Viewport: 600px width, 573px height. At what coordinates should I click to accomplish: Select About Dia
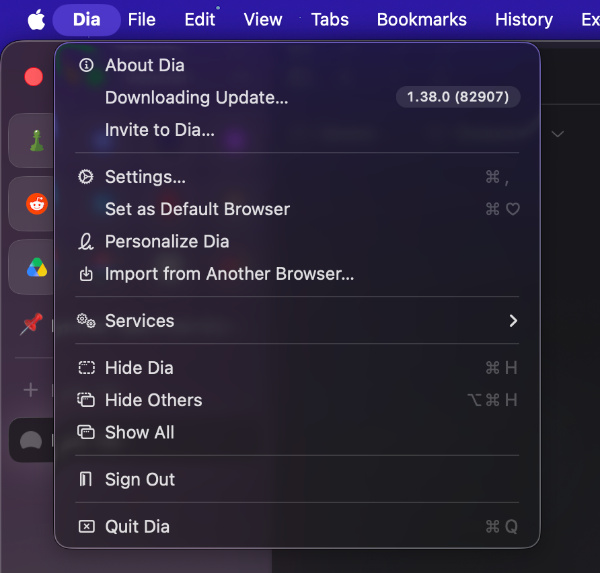tap(297, 65)
